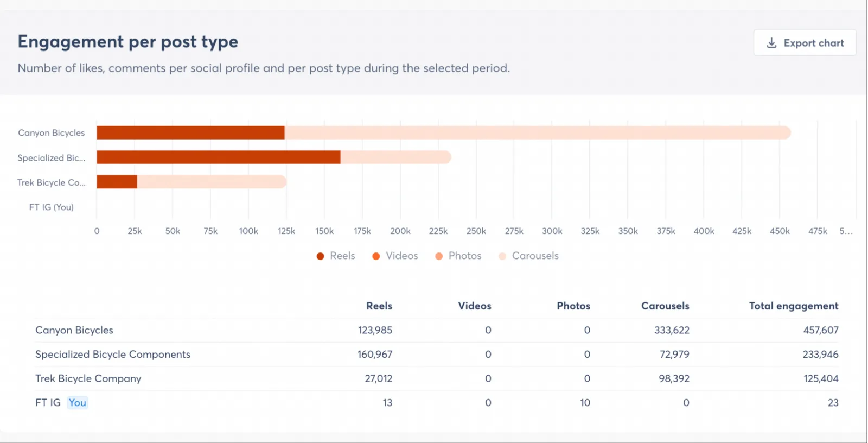
Task: Click FT IG (You) chart axis label
Action: 52,207
